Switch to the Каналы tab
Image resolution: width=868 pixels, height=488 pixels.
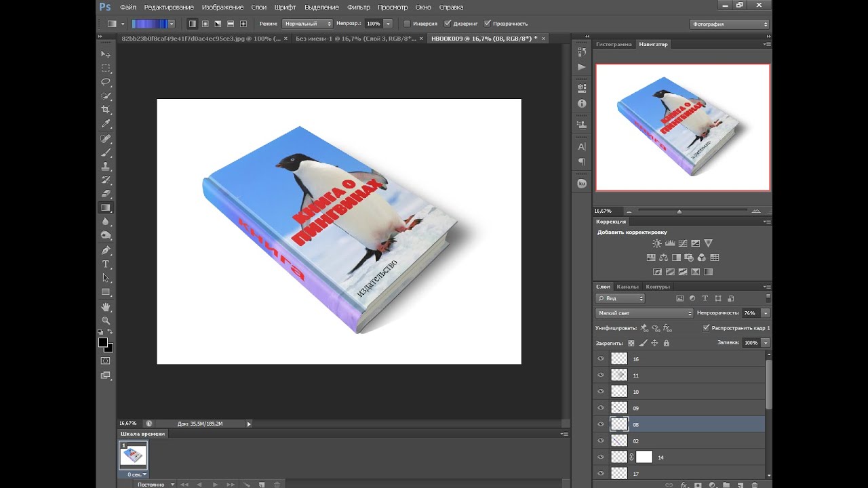(627, 287)
